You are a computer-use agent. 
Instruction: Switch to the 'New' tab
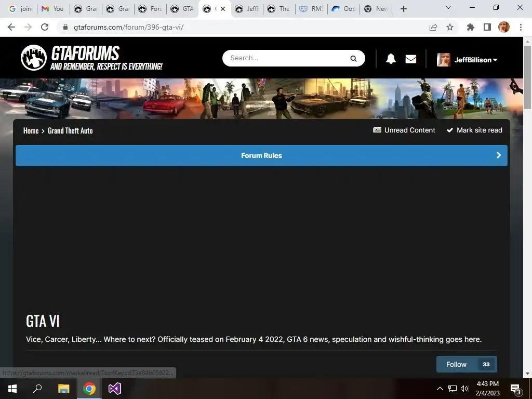point(376,9)
